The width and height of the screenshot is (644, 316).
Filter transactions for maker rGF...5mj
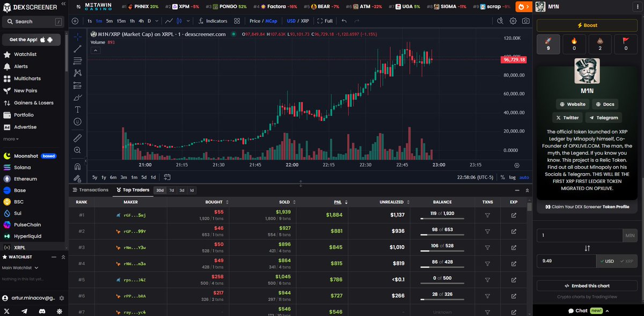click(488, 215)
